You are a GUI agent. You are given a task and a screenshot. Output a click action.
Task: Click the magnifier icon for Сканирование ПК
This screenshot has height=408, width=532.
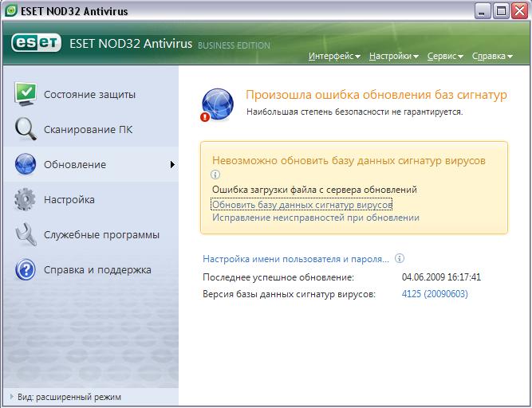click(26, 129)
